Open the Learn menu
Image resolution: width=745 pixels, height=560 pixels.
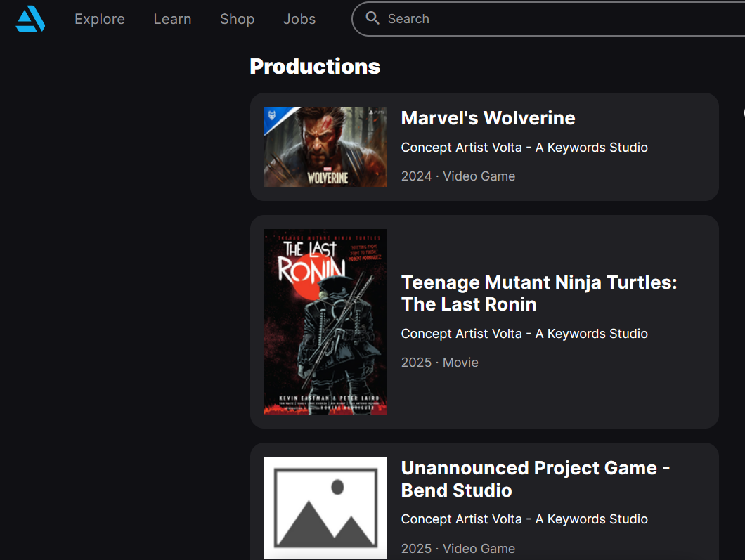click(x=172, y=19)
